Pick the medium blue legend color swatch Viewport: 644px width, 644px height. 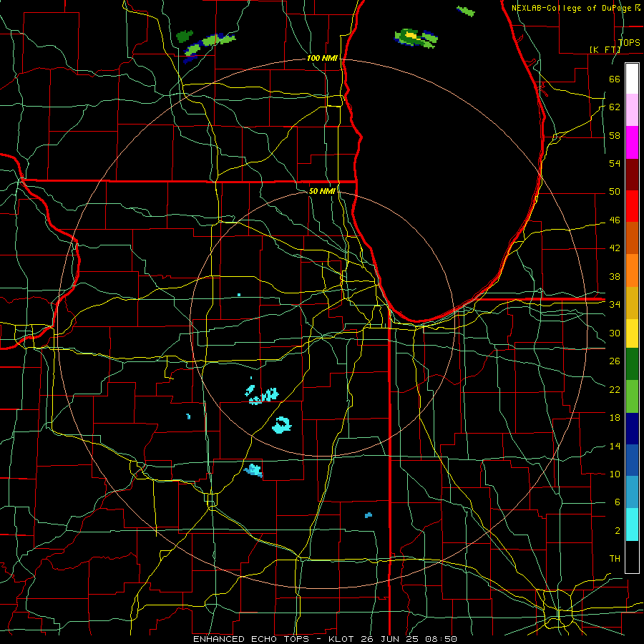(632, 460)
